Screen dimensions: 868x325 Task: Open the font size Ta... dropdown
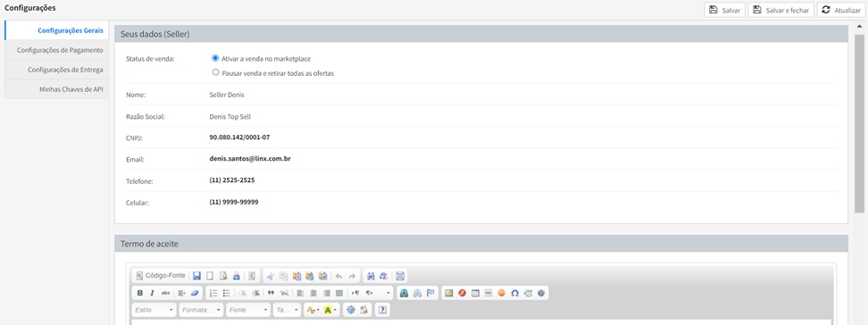(x=288, y=310)
